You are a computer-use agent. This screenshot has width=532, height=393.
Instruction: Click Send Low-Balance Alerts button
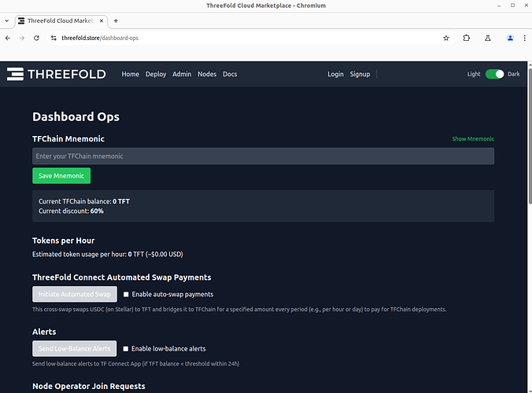[74, 349]
